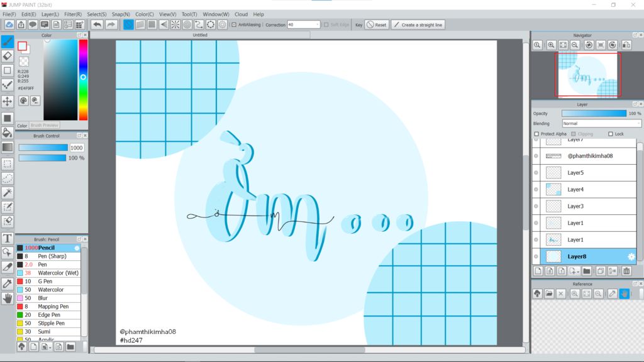The height and width of the screenshot is (362, 644).
Task: Click the Reset button
Action: (x=377, y=25)
